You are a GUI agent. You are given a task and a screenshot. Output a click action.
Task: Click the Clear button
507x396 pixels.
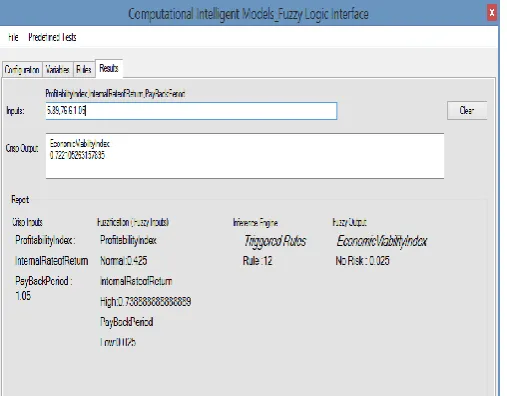(467, 110)
